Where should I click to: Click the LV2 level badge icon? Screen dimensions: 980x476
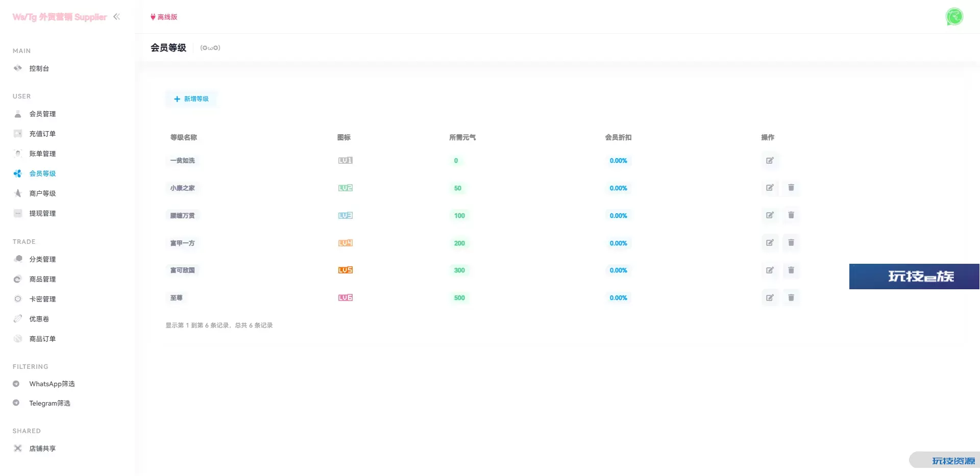click(x=346, y=188)
